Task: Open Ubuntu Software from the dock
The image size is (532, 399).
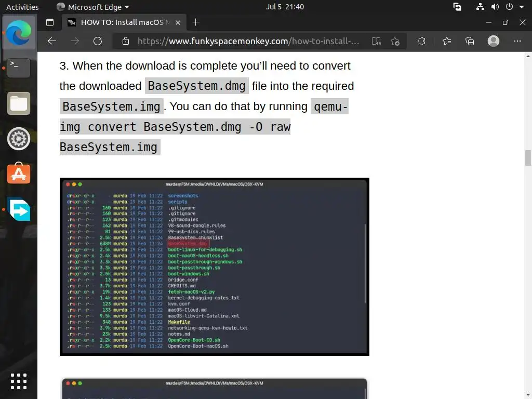Action: tap(19, 174)
